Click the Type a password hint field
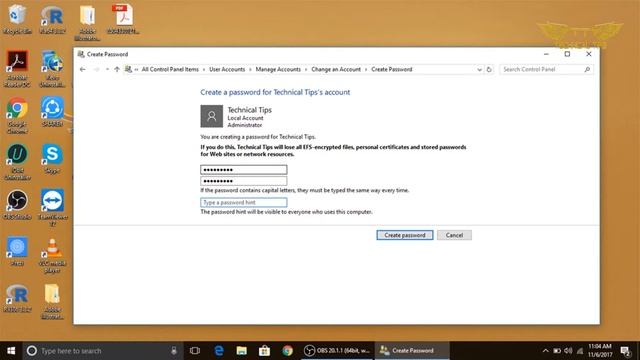Viewport: 640px width, 360px height. coord(244,202)
